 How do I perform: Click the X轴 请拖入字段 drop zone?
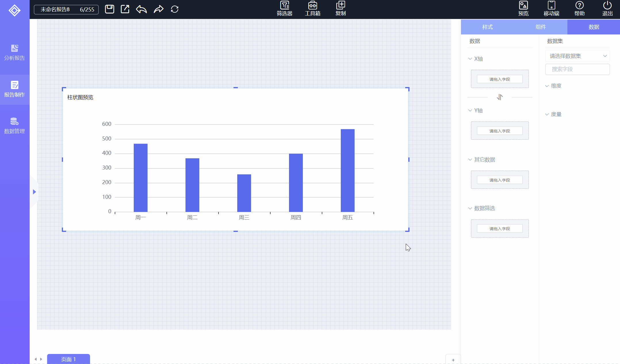tap(500, 79)
